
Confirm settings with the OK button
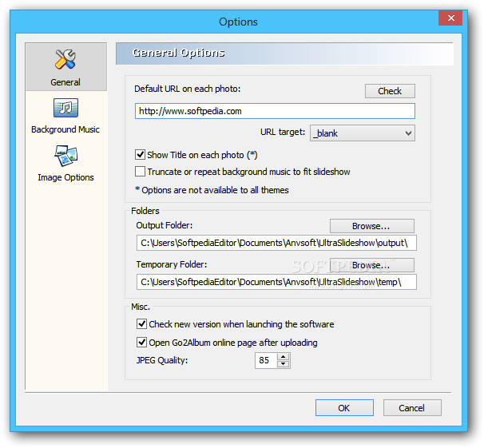click(x=344, y=408)
